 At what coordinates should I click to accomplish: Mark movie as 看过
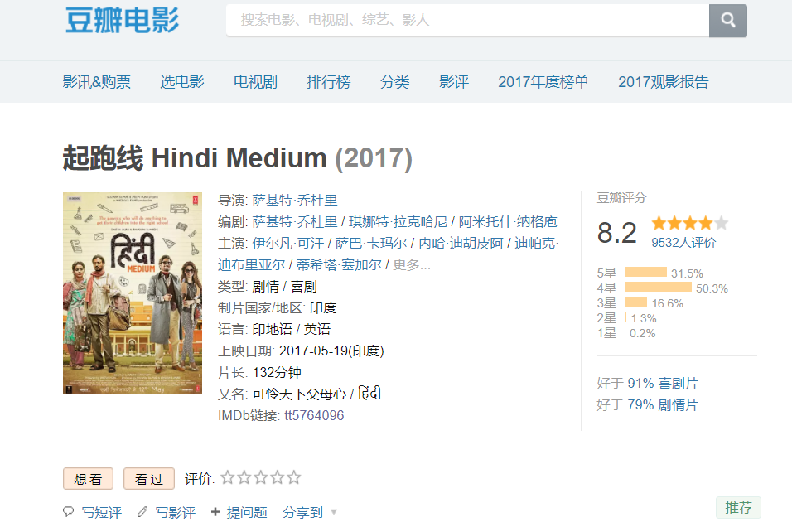pyautogui.click(x=149, y=479)
